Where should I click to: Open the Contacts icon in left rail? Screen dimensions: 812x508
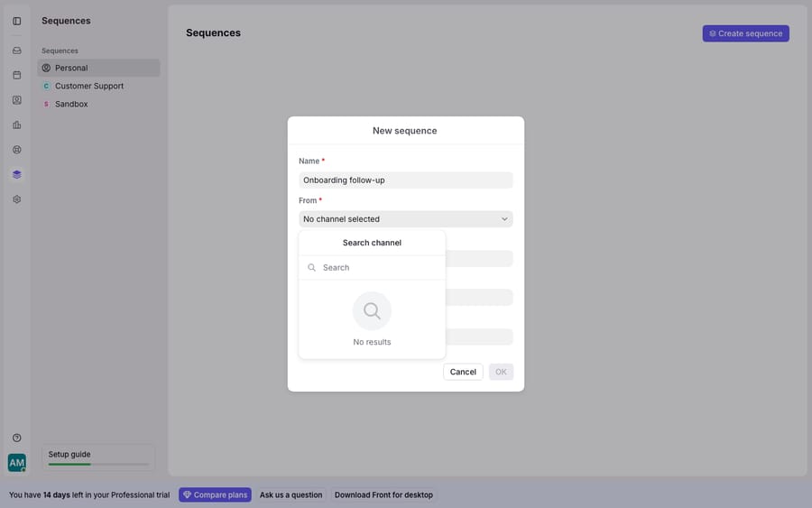(x=17, y=100)
